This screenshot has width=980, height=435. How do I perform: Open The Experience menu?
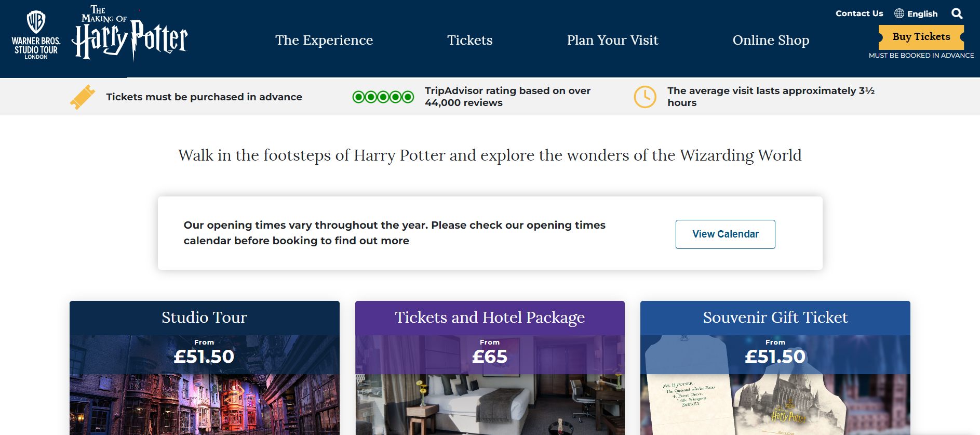[324, 40]
